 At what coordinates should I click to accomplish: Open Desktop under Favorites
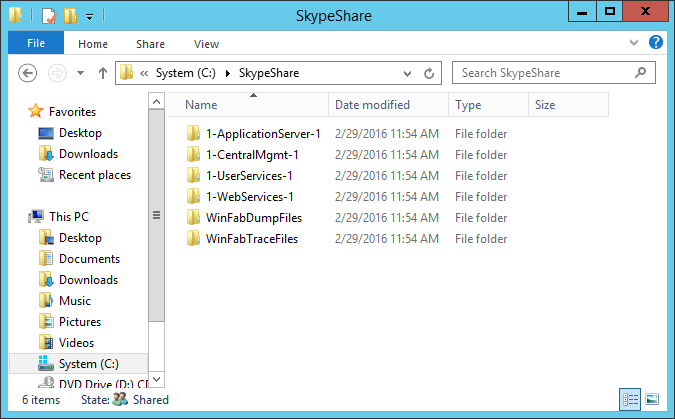80,133
